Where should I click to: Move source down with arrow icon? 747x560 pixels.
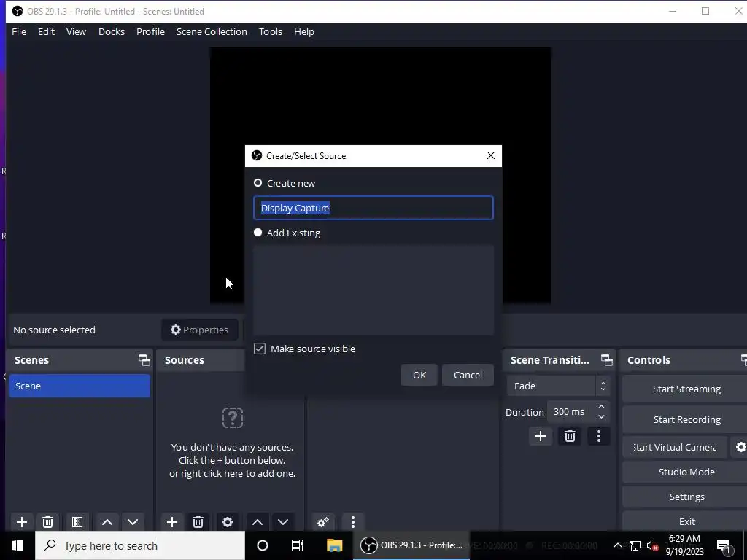click(283, 522)
